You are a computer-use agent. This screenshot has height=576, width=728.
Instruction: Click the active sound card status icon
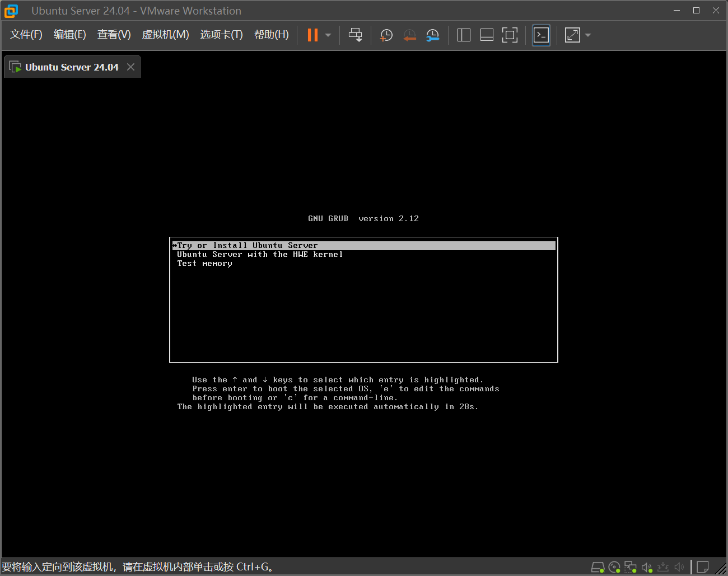pos(647,568)
